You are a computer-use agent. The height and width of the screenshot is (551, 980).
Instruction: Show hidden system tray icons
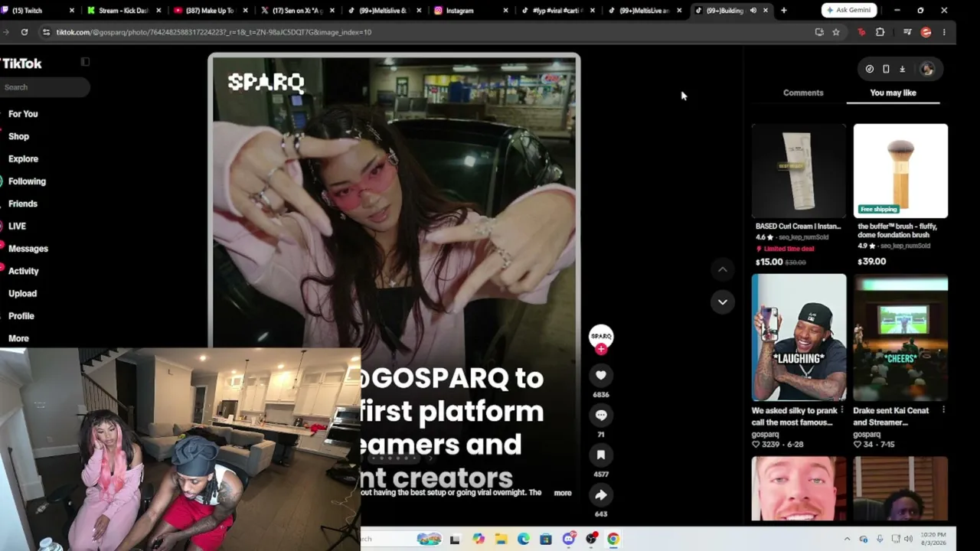(x=847, y=539)
